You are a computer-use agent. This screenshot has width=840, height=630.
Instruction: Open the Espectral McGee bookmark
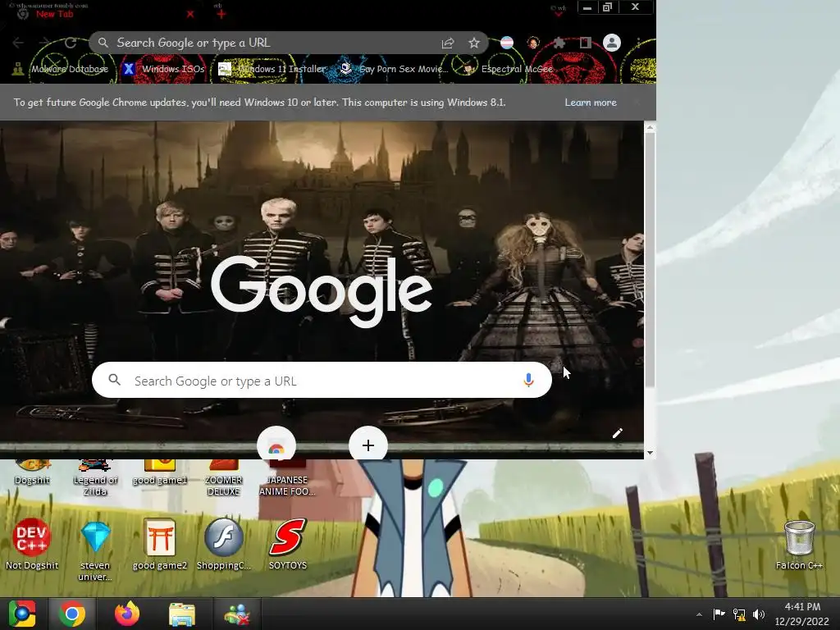pos(508,69)
